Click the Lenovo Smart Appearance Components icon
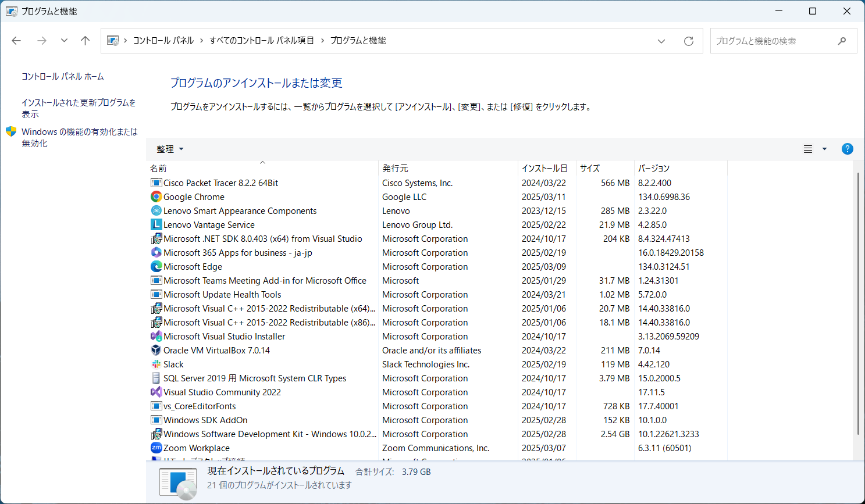Image resolution: width=865 pixels, height=504 pixels. pyautogui.click(x=156, y=211)
